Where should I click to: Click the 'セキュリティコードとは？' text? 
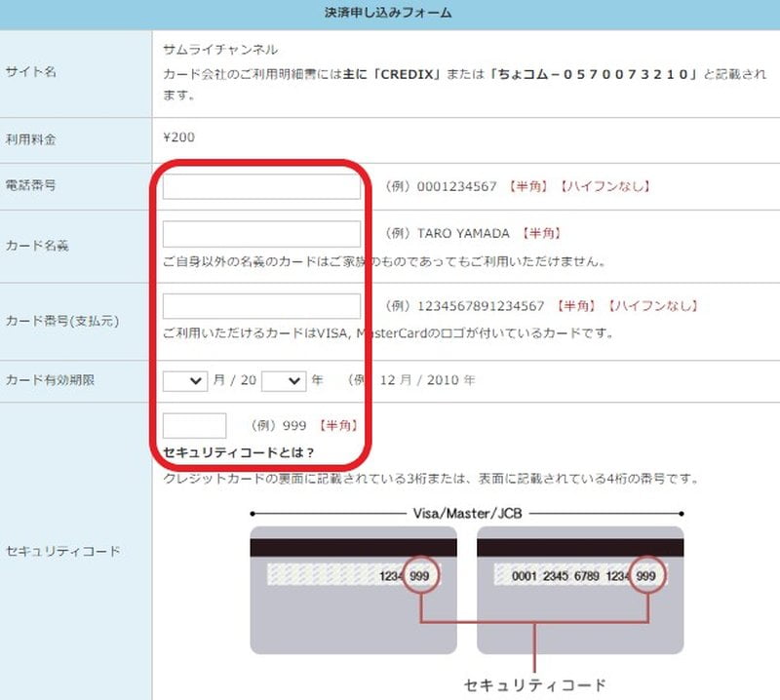[x=239, y=452]
